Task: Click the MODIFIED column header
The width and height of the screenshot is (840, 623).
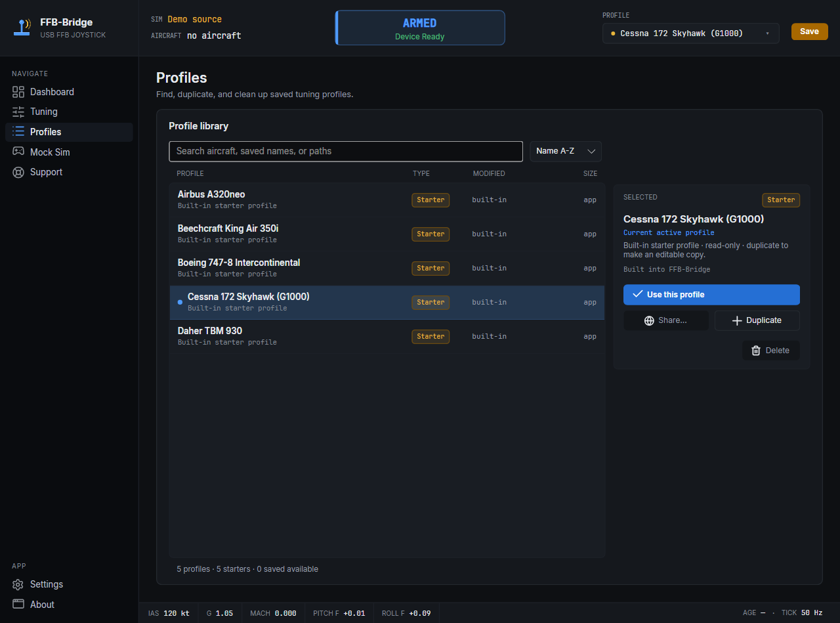Action: coord(489,173)
